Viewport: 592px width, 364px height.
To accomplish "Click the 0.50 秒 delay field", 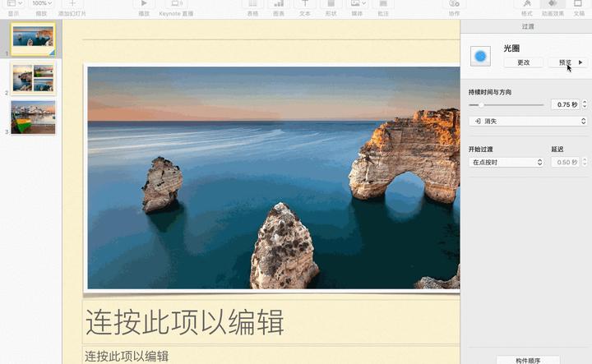I will pyautogui.click(x=566, y=162).
